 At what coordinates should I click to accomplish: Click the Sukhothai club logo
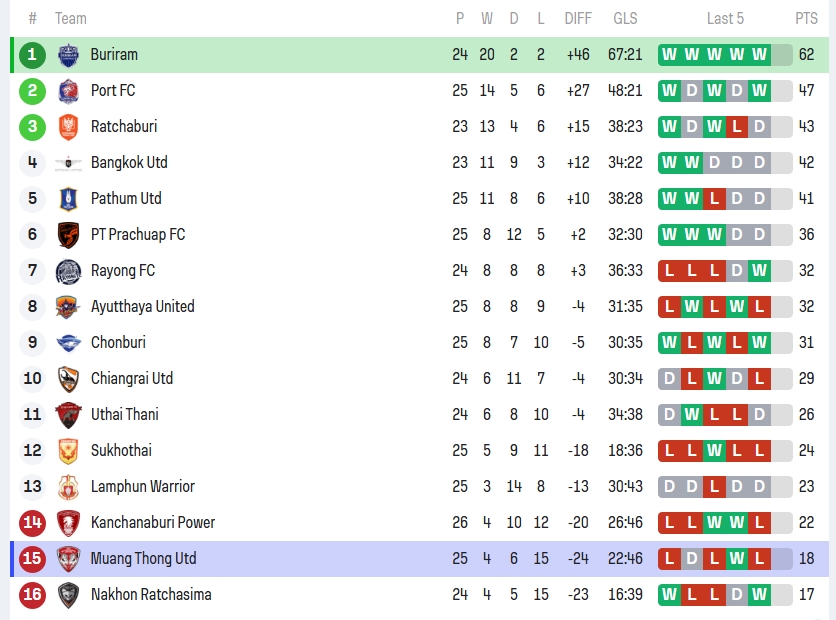[68, 451]
